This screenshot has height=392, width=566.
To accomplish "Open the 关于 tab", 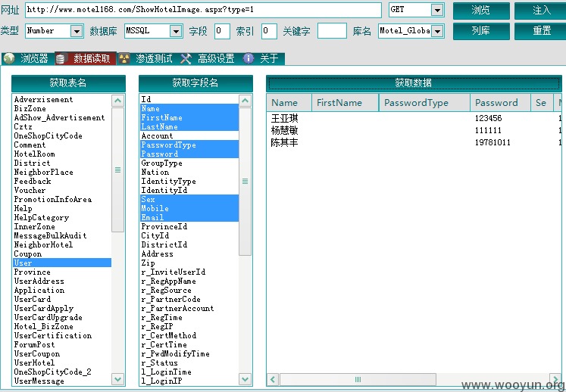I will [x=263, y=58].
